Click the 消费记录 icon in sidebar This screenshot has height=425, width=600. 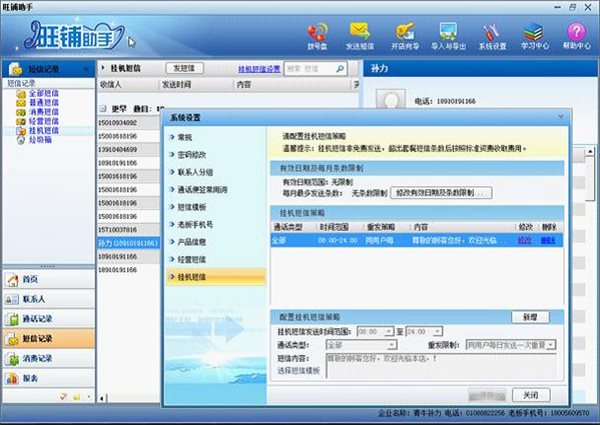12,359
